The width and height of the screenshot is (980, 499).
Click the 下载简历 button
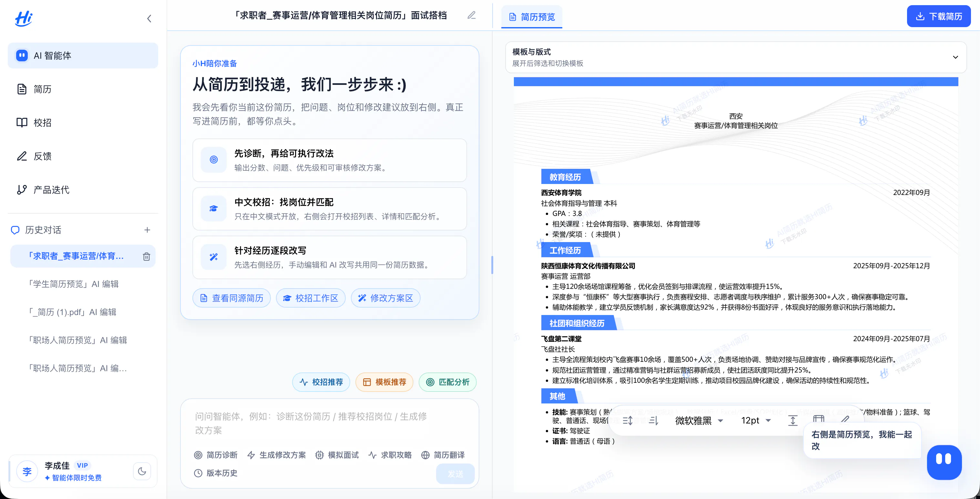[939, 16]
